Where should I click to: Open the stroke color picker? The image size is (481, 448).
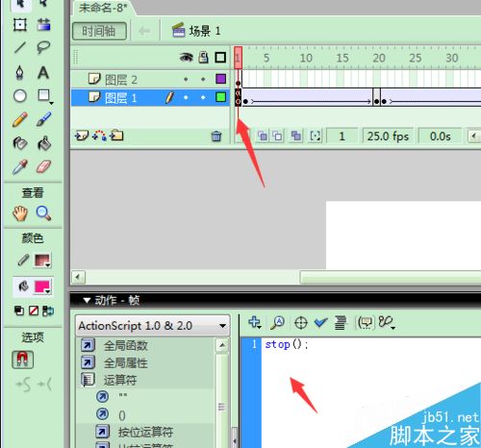[x=42, y=261]
